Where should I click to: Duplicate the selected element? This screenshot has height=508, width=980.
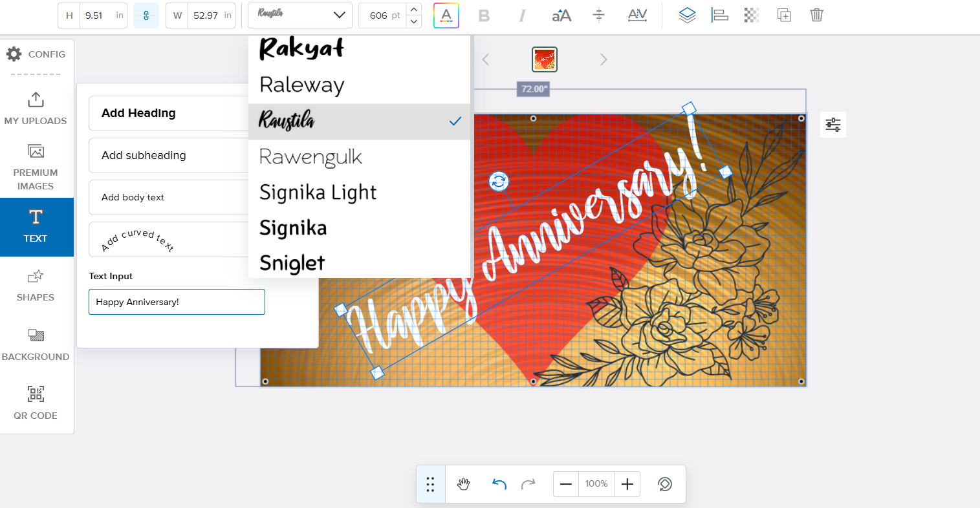784,16
